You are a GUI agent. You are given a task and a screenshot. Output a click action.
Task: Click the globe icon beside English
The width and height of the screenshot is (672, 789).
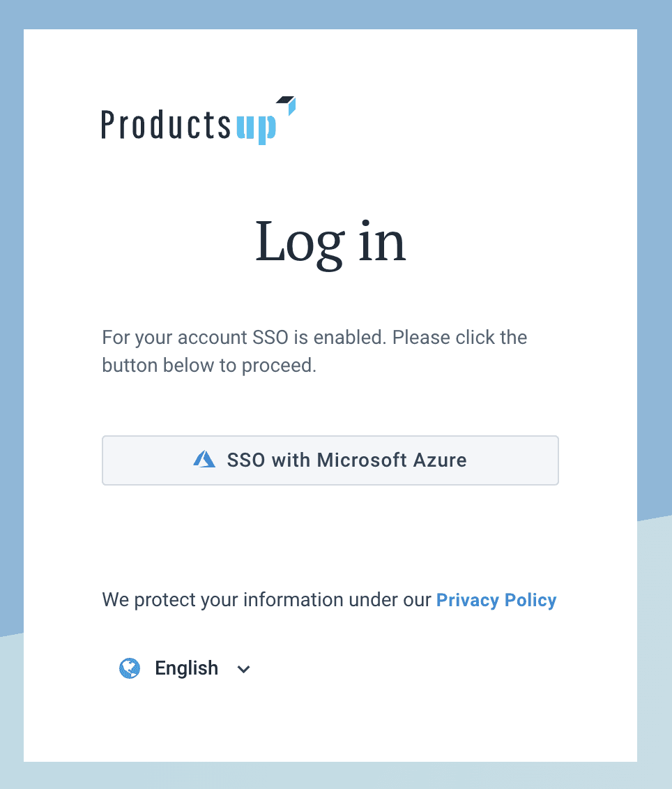click(x=130, y=668)
